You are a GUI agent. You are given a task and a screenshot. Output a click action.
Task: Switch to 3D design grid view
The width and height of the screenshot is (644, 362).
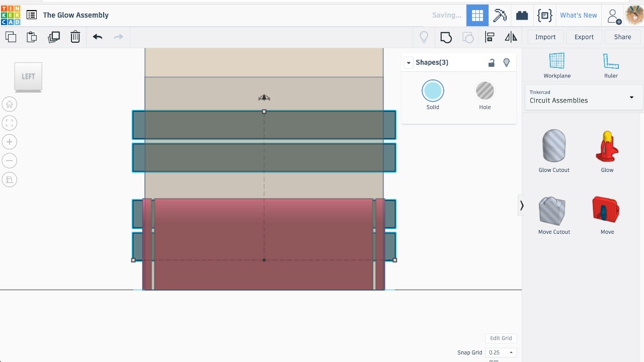pos(477,15)
